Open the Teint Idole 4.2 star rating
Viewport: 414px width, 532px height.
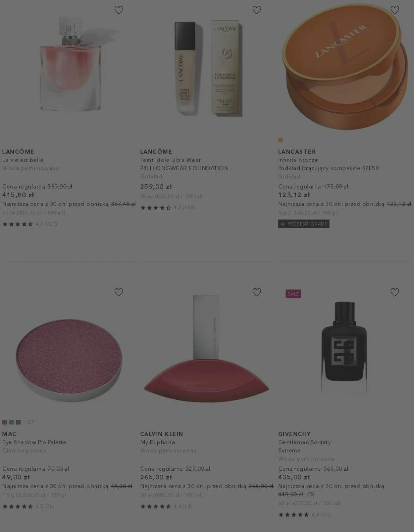168,207
